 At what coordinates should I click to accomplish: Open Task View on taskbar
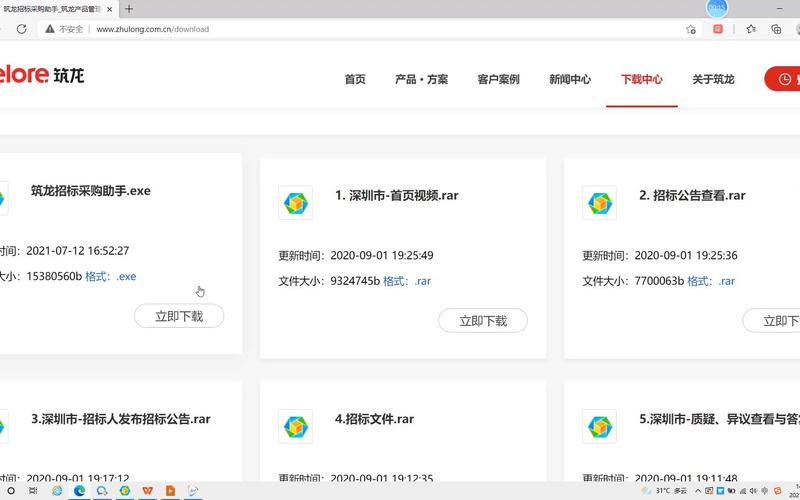pos(33,491)
